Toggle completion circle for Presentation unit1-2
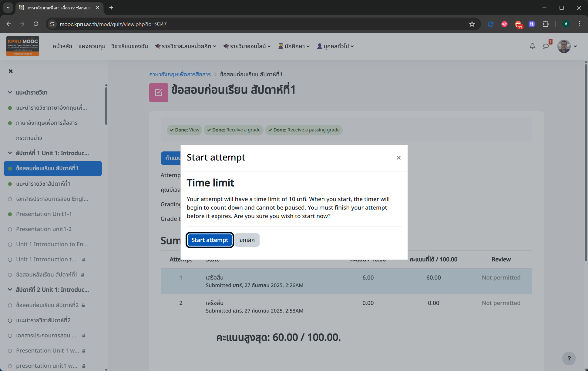588x371 pixels. tap(10, 229)
